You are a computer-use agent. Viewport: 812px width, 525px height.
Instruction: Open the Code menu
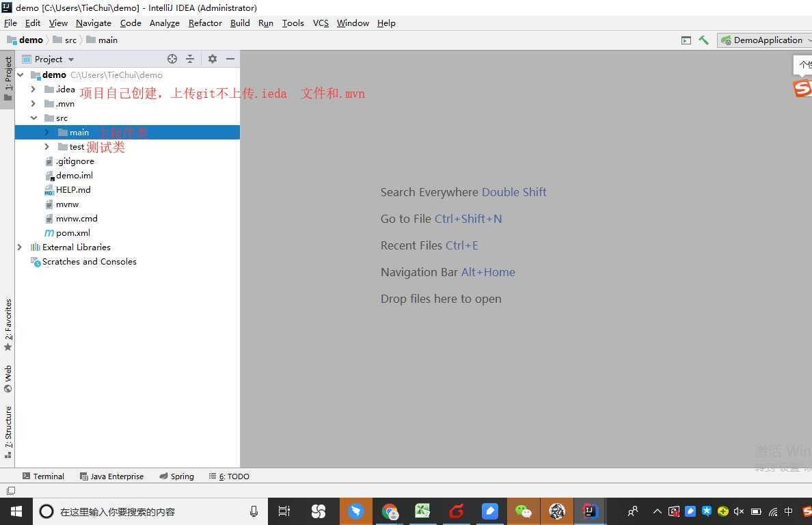pyautogui.click(x=131, y=23)
